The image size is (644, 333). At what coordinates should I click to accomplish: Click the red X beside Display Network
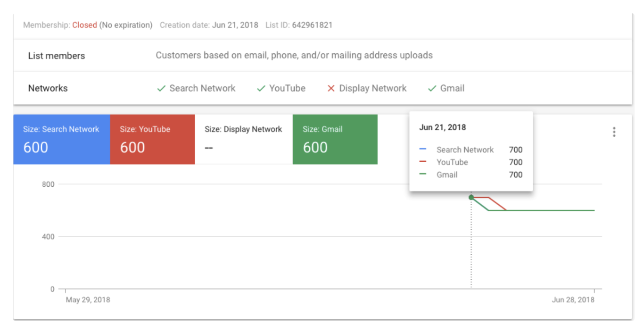click(331, 89)
